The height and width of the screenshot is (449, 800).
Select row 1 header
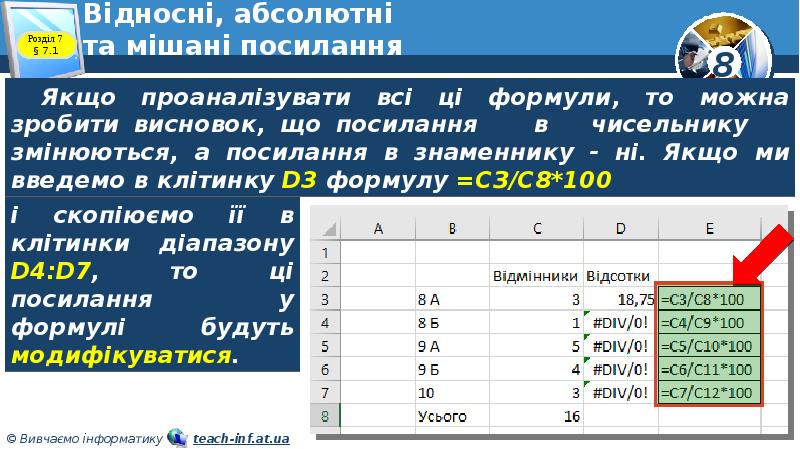click(326, 253)
